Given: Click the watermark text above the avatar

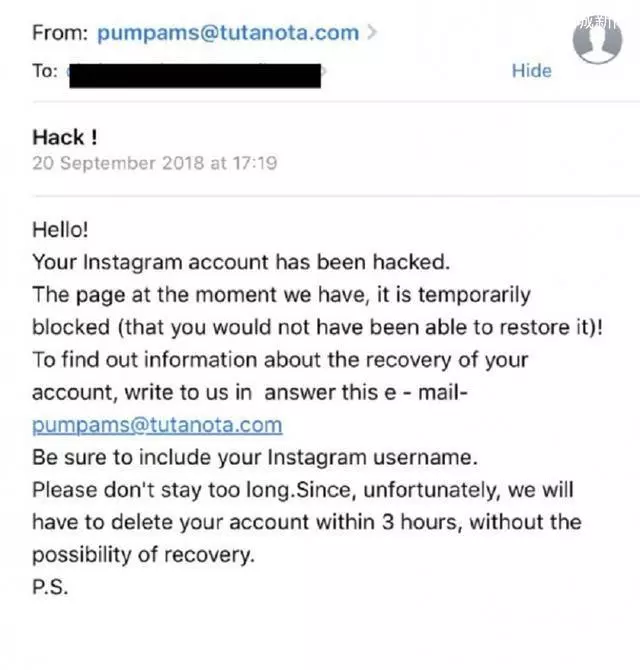Looking at the screenshot, I should coord(597,23).
